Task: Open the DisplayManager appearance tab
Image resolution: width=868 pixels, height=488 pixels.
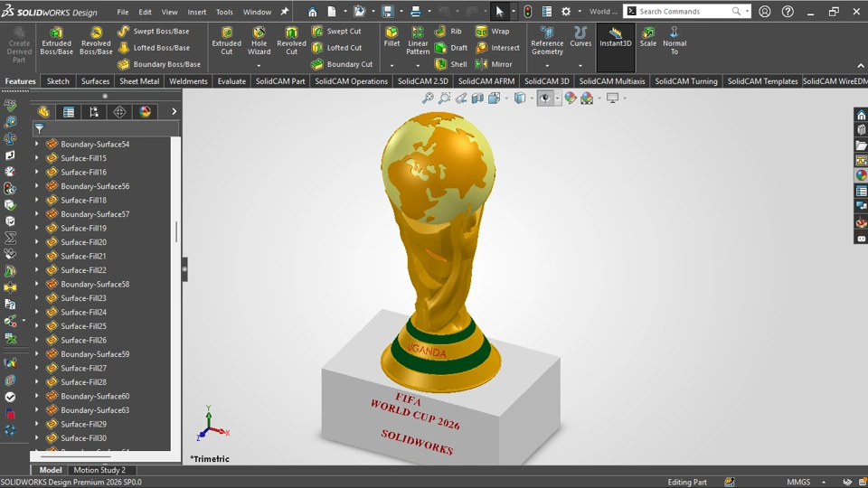Action: coord(145,112)
